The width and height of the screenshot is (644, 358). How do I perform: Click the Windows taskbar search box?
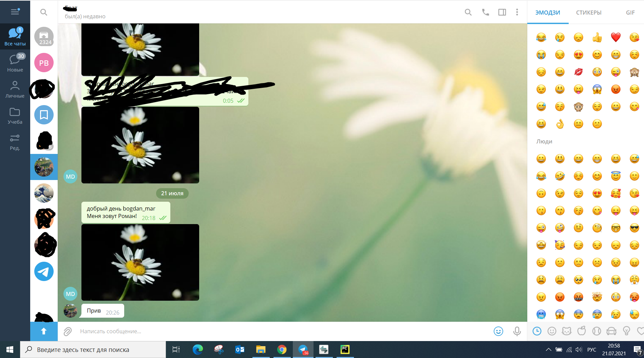[x=93, y=350]
